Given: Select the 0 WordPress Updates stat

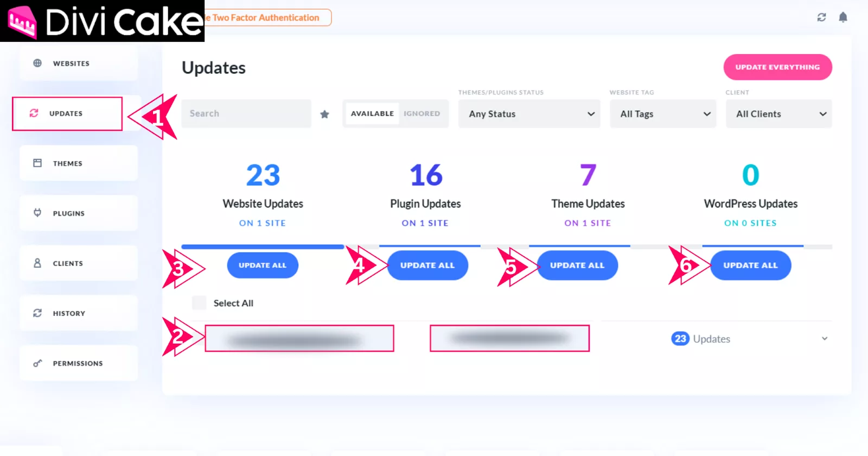Looking at the screenshot, I should [x=751, y=194].
